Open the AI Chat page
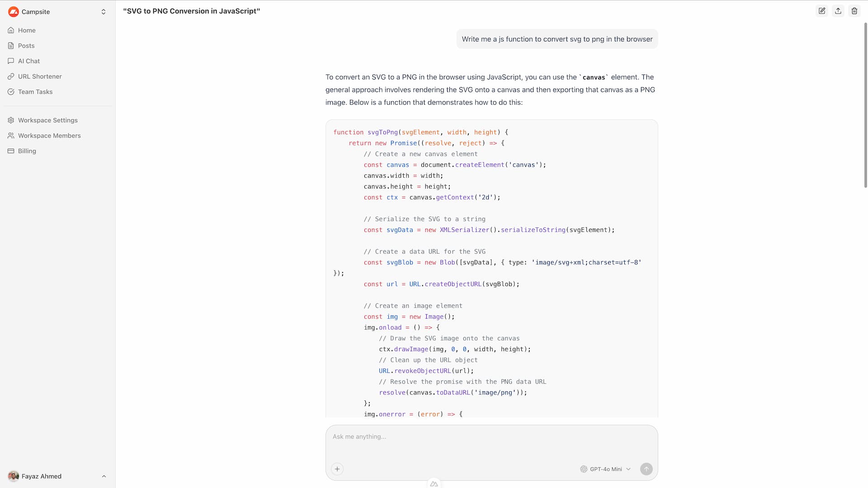Image resolution: width=868 pixels, height=488 pixels. click(29, 61)
